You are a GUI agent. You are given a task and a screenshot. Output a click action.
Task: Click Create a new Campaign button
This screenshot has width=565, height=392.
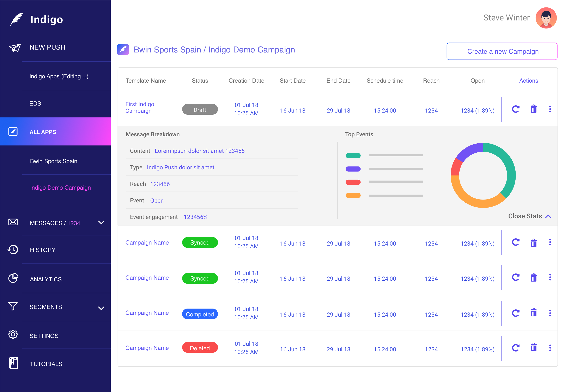click(x=502, y=51)
